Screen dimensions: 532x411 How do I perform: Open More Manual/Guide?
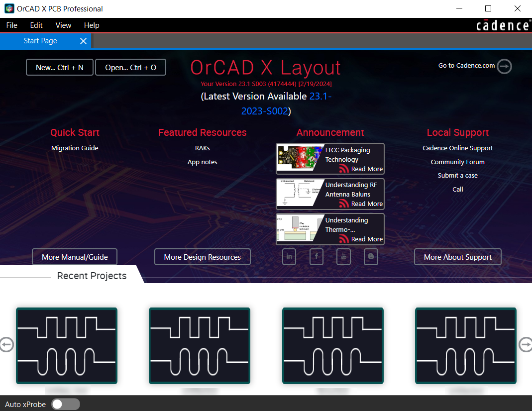pos(75,257)
